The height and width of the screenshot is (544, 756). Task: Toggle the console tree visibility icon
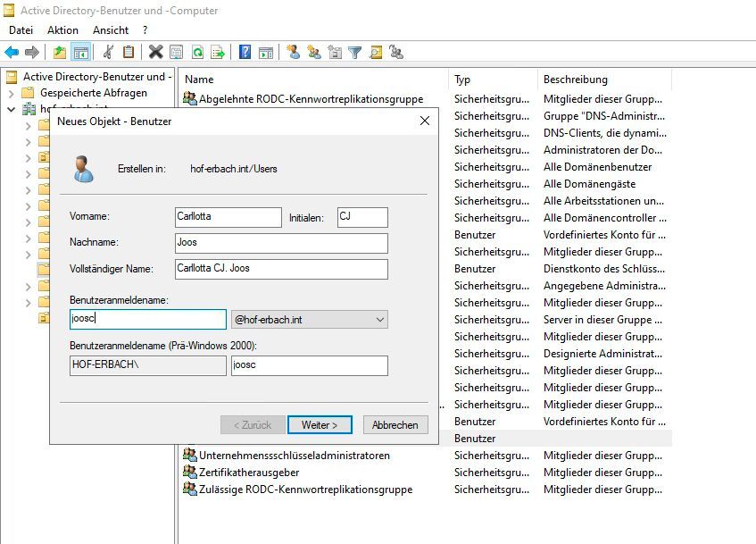[x=81, y=52]
